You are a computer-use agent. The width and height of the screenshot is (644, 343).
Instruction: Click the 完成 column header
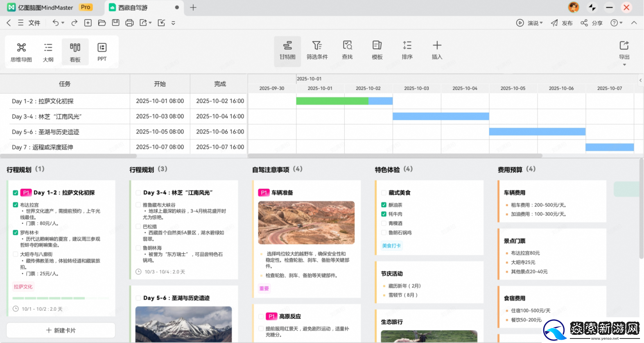(x=220, y=84)
